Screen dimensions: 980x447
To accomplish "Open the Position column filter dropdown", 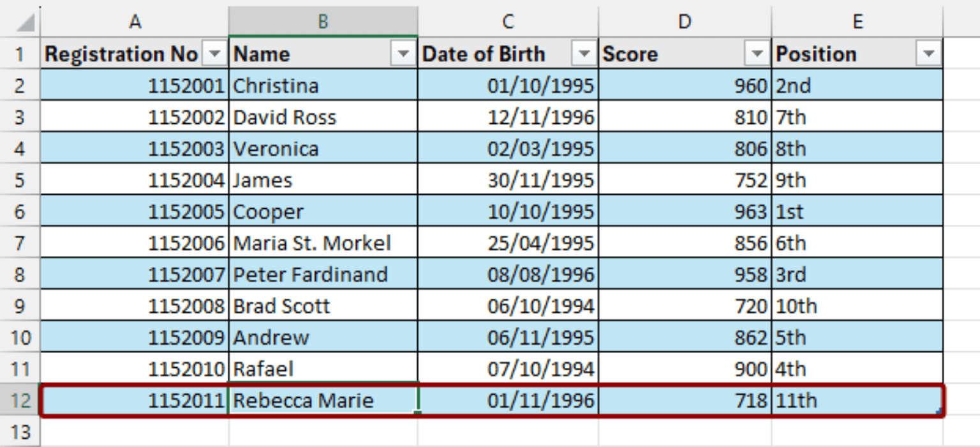I will click(928, 54).
